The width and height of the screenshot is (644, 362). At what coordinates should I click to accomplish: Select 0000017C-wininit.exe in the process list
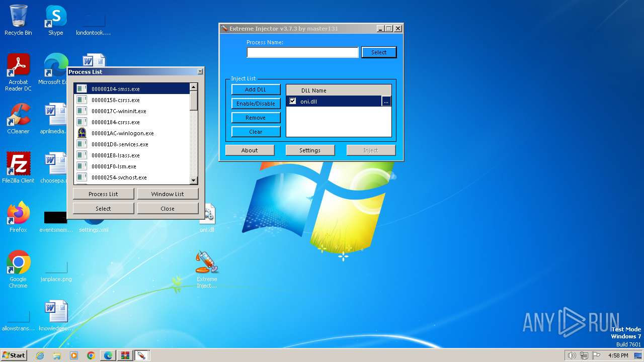132,111
